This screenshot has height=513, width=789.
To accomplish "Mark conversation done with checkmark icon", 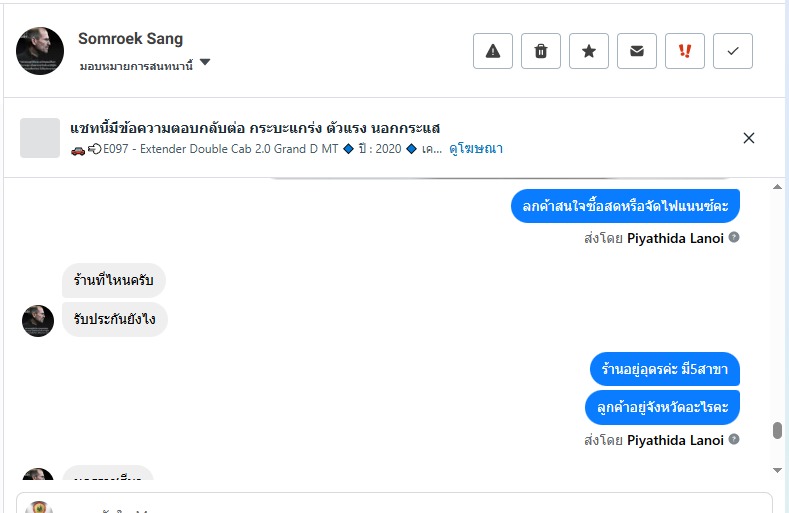I will (x=733, y=51).
